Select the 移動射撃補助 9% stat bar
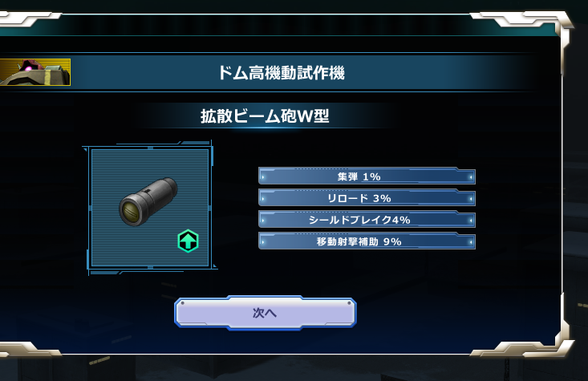Viewport: 588px width, 381px height. coord(367,241)
